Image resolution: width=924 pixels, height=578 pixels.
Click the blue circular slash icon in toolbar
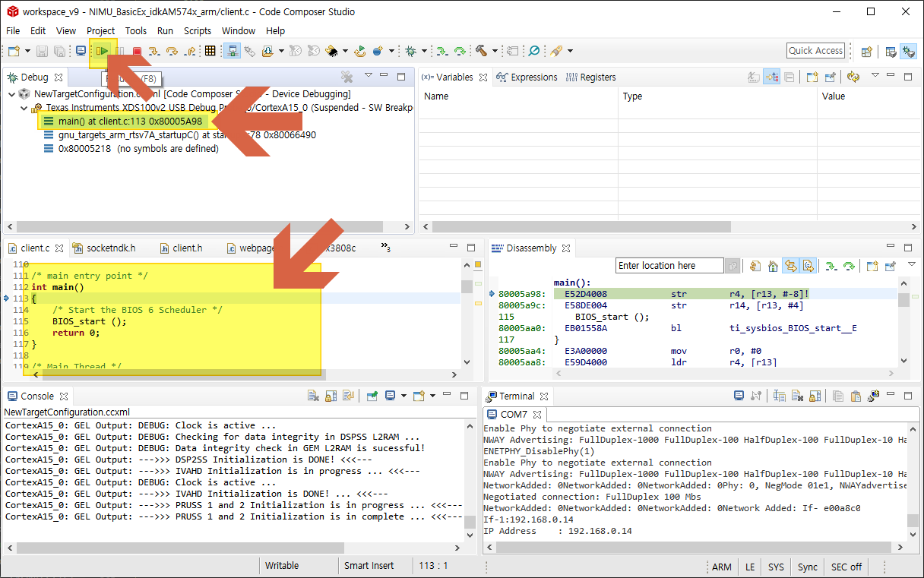[x=533, y=51]
